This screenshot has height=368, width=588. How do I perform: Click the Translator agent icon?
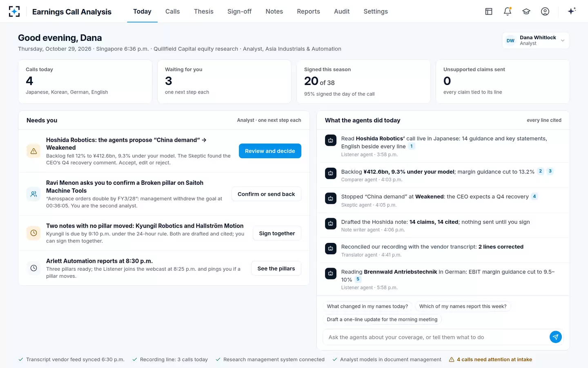[x=331, y=249]
